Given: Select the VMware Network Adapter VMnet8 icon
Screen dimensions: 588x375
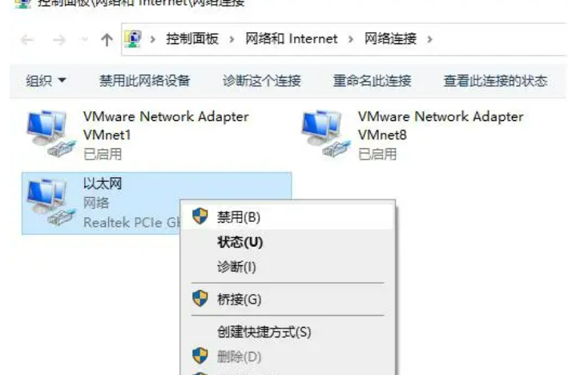Looking at the screenshot, I should coord(326,134).
